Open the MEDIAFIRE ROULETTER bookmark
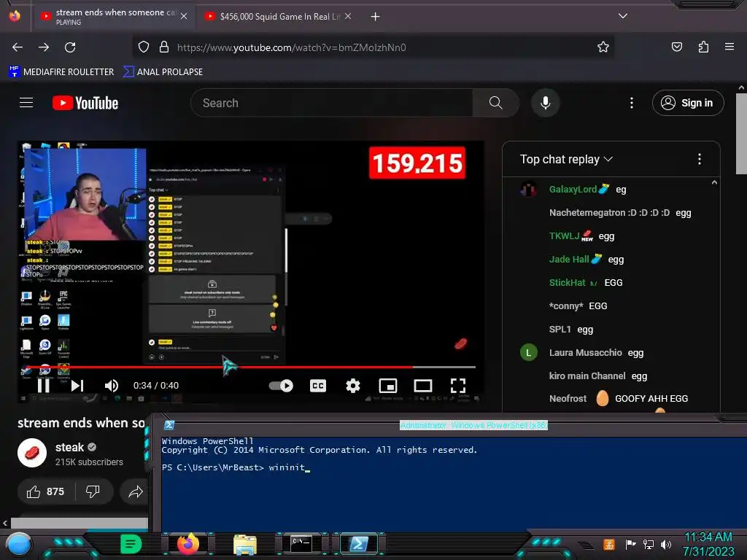The height and width of the screenshot is (560, 747). coord(61,72)
